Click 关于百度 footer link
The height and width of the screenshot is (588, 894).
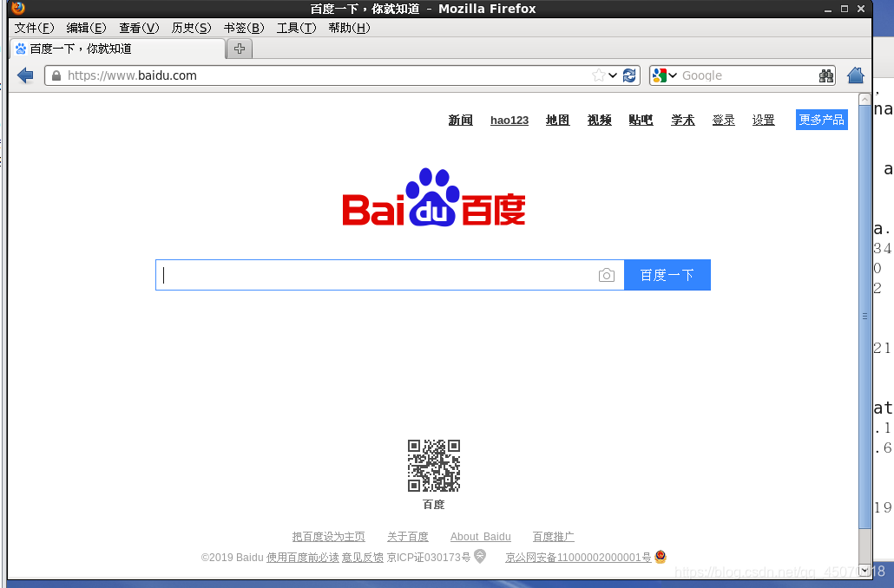pyautogui.click(x=408, y=537)
